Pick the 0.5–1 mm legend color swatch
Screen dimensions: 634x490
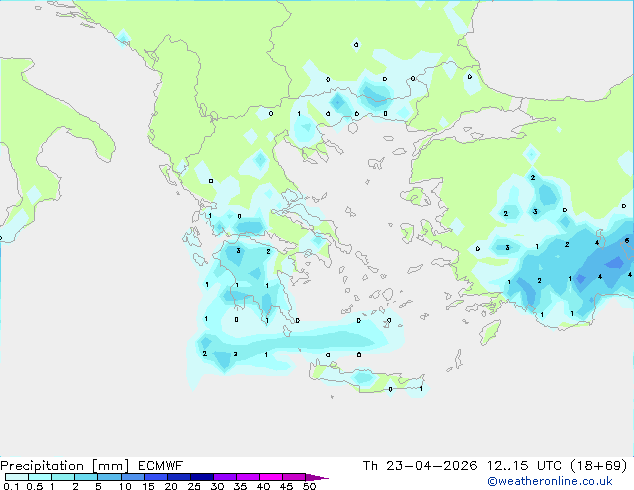[x=40, y=477]
